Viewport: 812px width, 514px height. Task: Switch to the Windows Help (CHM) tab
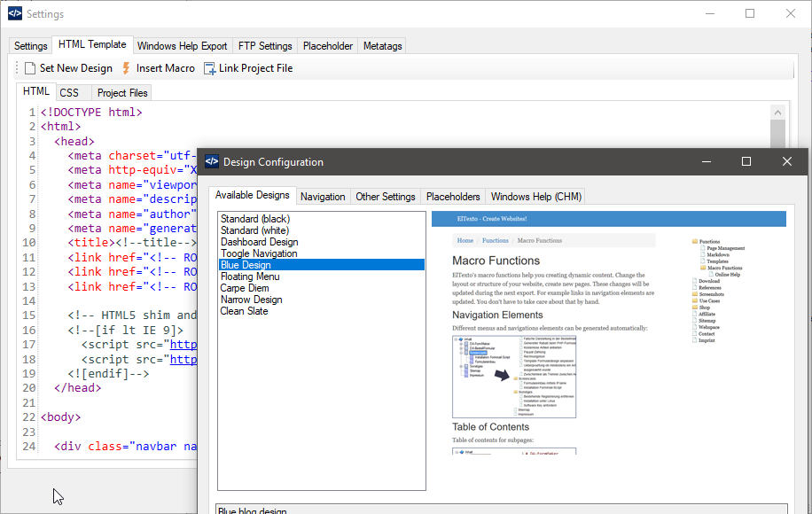click(x=536, y=197)
